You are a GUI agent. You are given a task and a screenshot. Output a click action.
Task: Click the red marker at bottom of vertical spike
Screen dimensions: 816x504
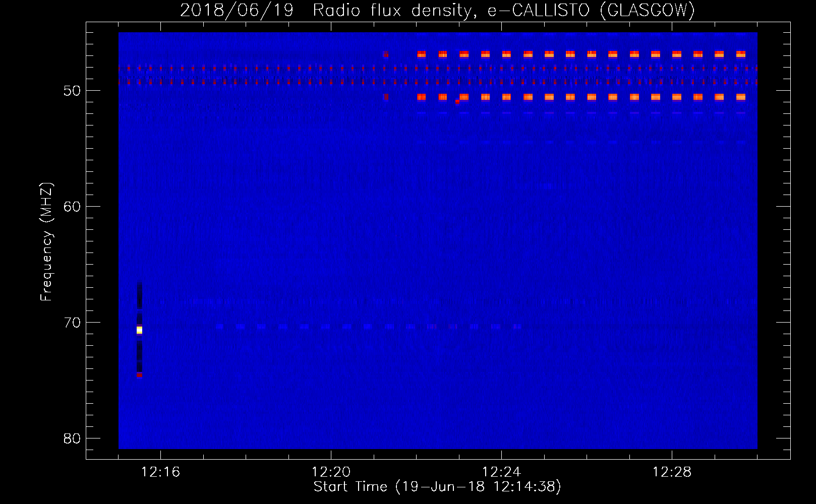click(x=139, y=374)
